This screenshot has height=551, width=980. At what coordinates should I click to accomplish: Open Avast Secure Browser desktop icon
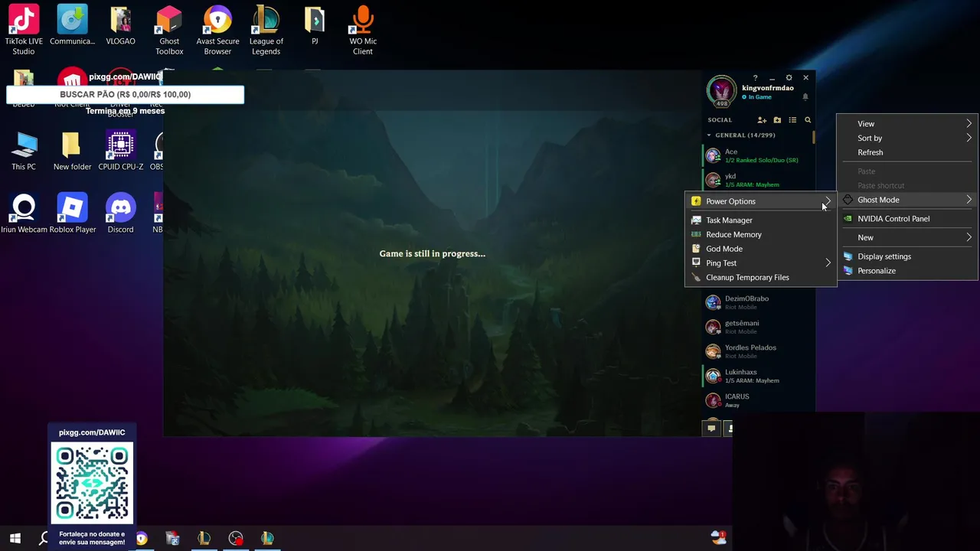[217, 31]
